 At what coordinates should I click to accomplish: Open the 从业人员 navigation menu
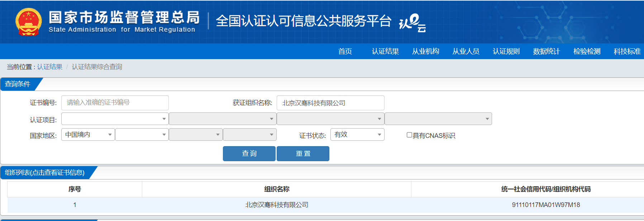pyautogui.click(x=466, y=51)
